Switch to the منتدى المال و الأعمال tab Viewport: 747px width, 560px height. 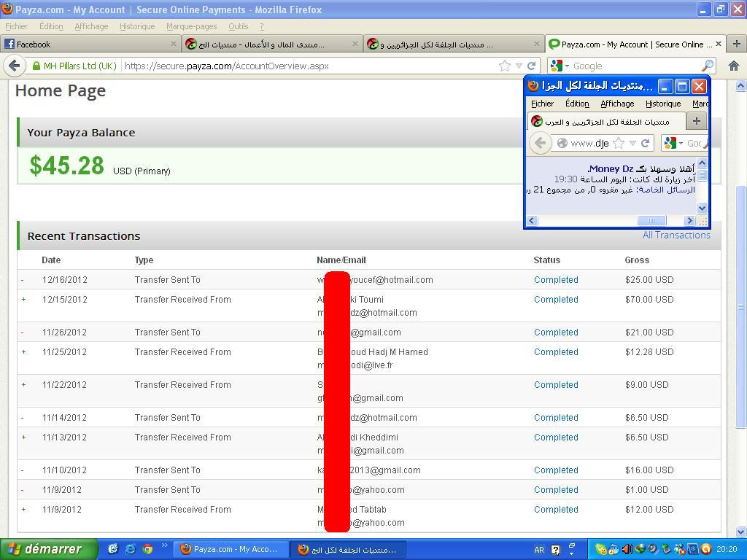[x=272, y=44]
